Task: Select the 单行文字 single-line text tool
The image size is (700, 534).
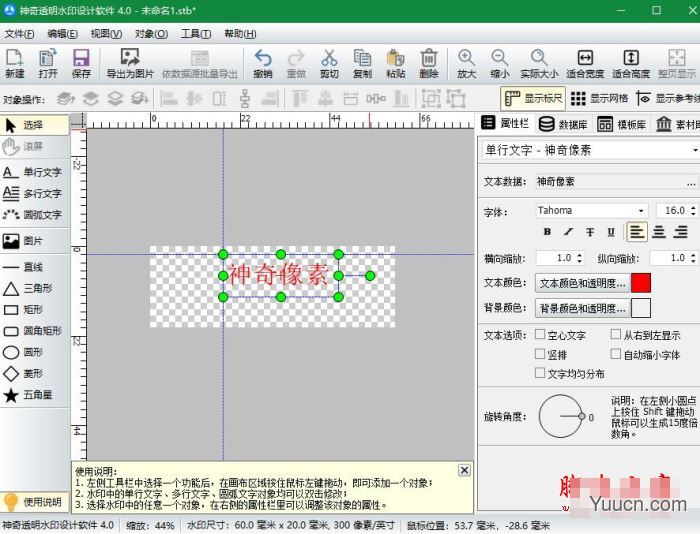Action: (x=34, y=172)
